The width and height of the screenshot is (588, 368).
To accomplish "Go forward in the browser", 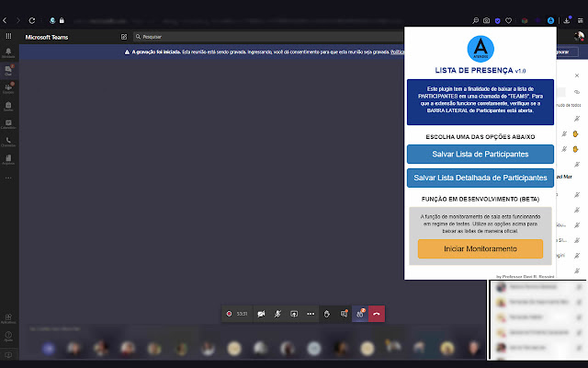I will click(x=18, y=20).
